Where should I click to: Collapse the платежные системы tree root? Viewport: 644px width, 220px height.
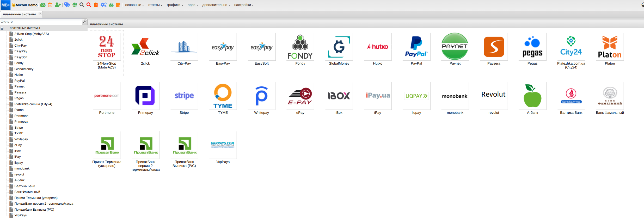pyautogui.click(x=2, y=28)
